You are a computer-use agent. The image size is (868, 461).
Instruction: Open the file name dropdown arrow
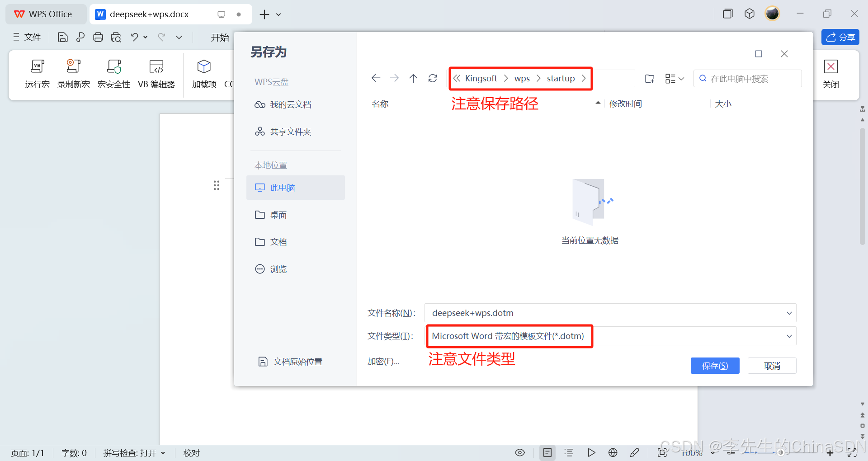pos(789,313)
